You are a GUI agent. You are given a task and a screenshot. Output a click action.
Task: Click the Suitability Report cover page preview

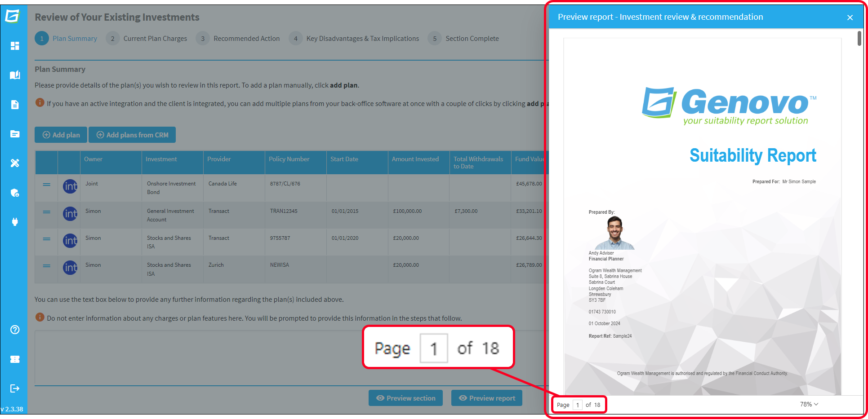click(x=703, y=216)
